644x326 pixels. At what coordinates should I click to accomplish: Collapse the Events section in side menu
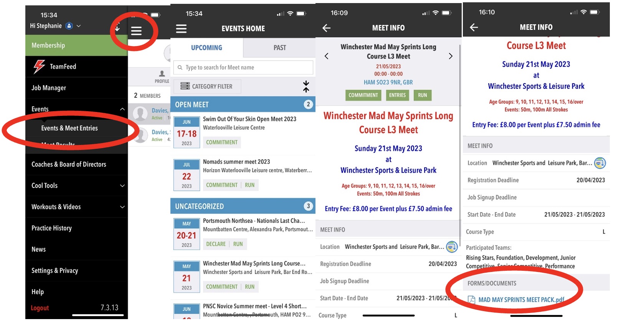[122, 109]
